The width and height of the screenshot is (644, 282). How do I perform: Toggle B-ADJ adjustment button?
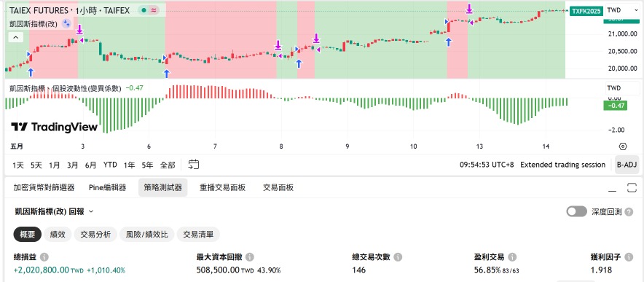pos(627,165)
